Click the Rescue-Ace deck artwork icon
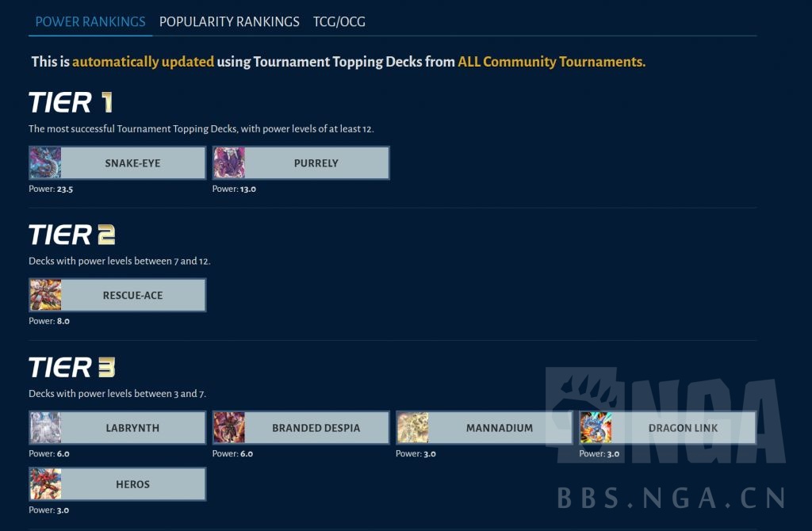 45,296
